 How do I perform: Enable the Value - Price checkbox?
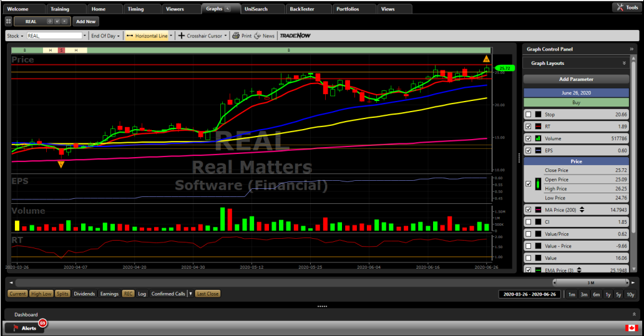tap(528, 246)
